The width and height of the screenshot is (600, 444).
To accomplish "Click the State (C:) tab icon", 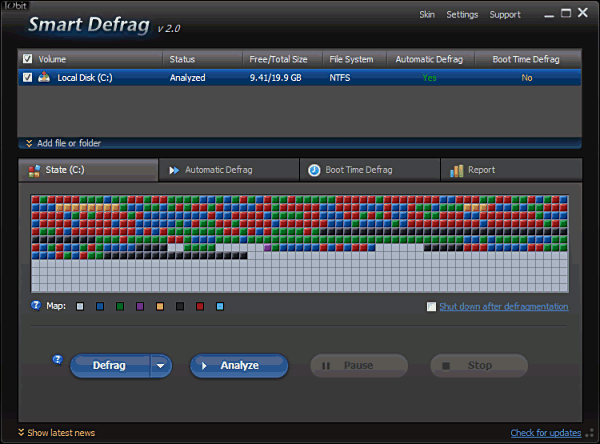I will 34,170.
